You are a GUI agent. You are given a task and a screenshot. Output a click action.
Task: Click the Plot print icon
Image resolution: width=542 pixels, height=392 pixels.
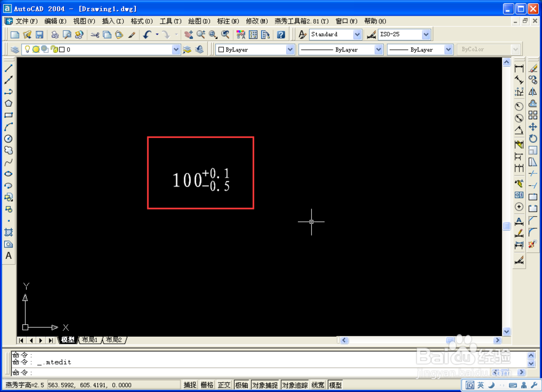[x=55, y=35]
